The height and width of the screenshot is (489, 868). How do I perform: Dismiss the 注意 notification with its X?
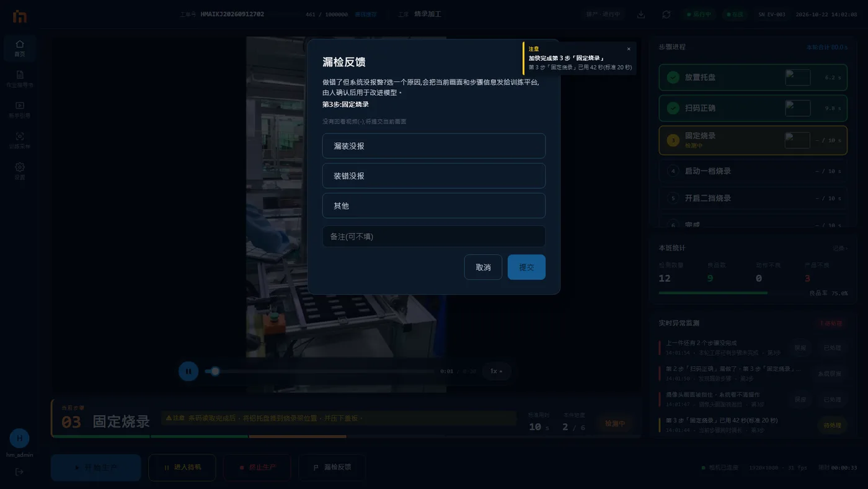(x=629, y=49)
